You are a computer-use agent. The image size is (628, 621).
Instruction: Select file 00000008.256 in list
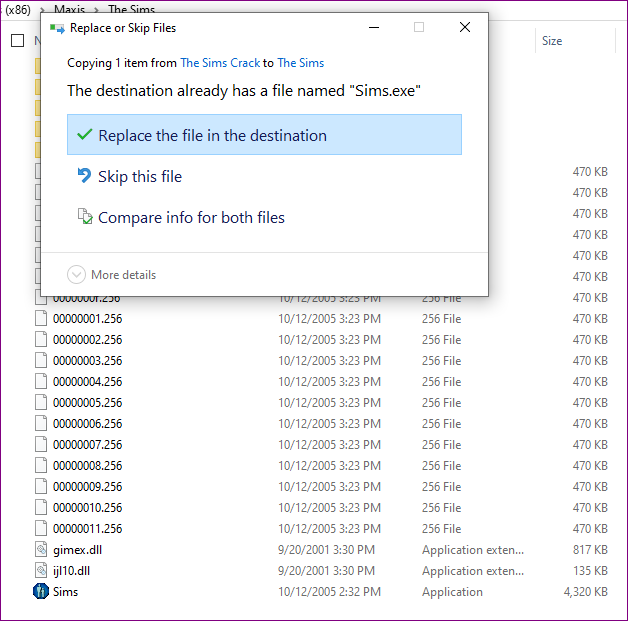87,465
